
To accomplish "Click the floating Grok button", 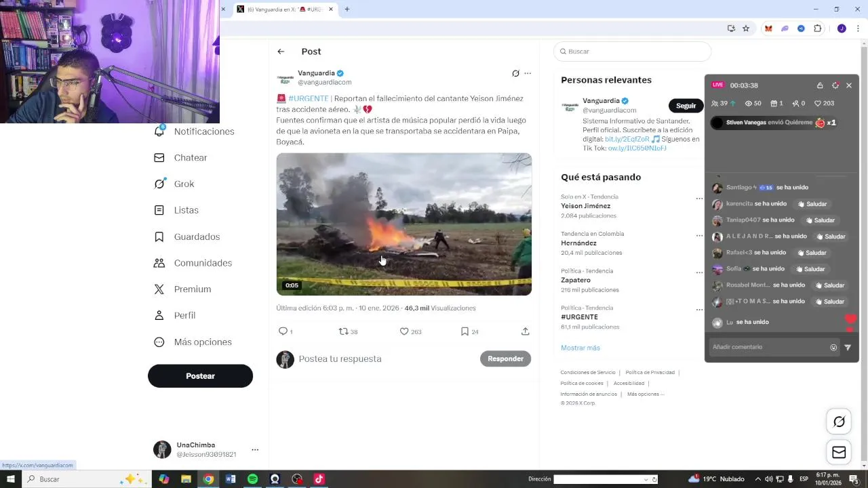I will [x=839, y=422].
